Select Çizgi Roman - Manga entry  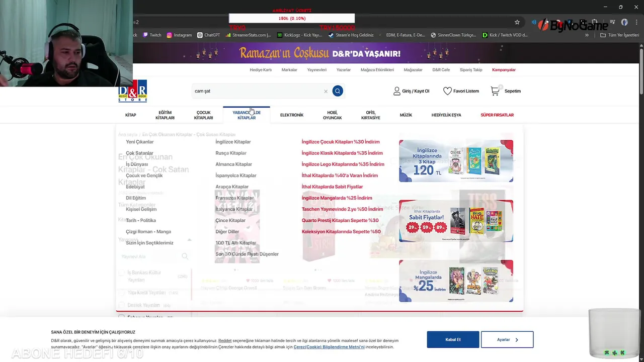pos(148,232)
